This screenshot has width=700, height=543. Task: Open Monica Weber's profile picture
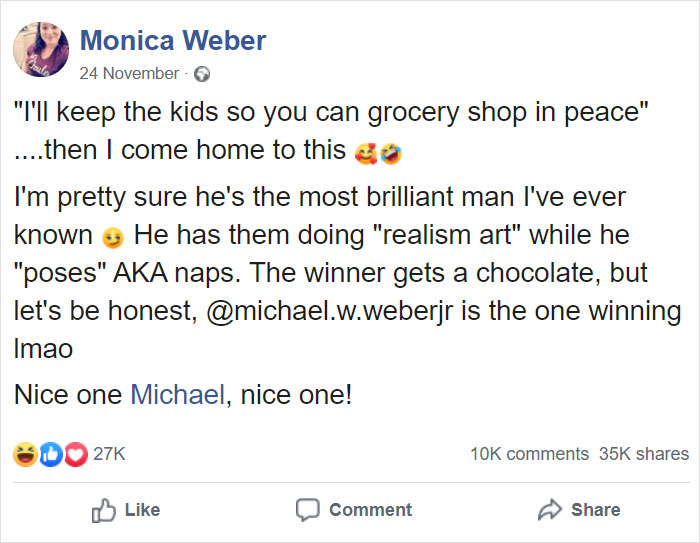pyautogui.click(x=42, y=50)
